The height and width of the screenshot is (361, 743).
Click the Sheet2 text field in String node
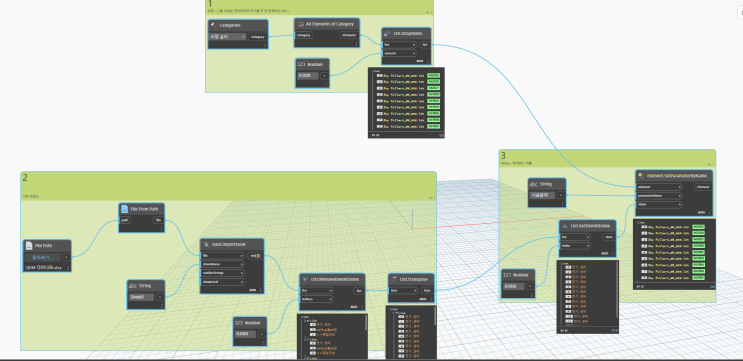pyautogui.click(x=141, y=297)
